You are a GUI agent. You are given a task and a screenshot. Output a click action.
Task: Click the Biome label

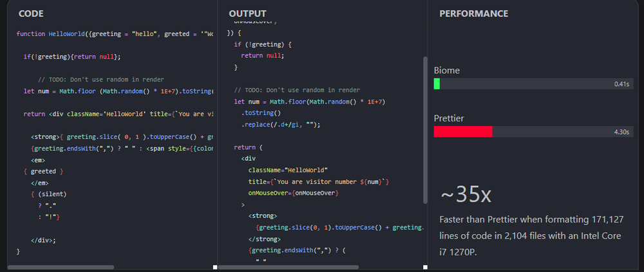(x=446, y=71)
